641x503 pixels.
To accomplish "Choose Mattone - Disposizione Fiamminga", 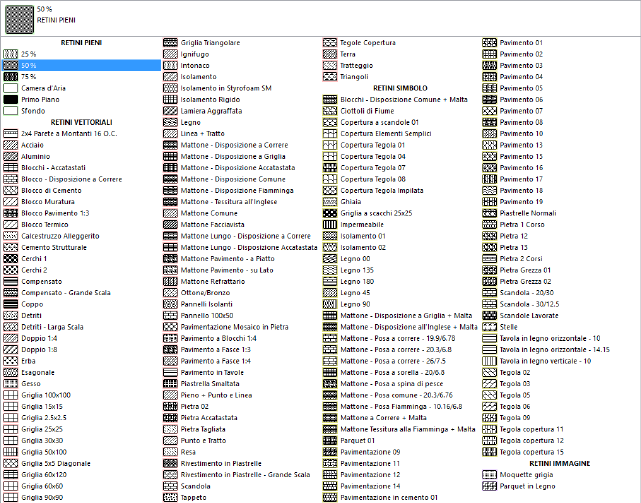I will (237, 190).
